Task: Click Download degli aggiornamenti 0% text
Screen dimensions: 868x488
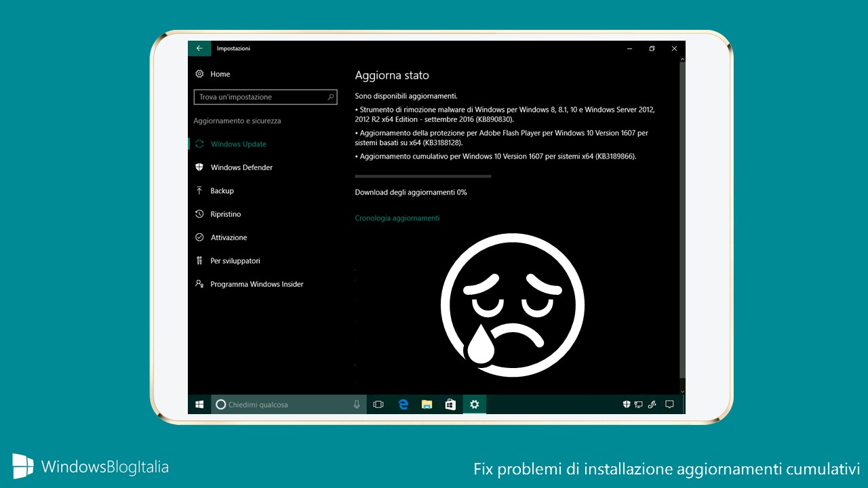Action: (x=411, y=192)
